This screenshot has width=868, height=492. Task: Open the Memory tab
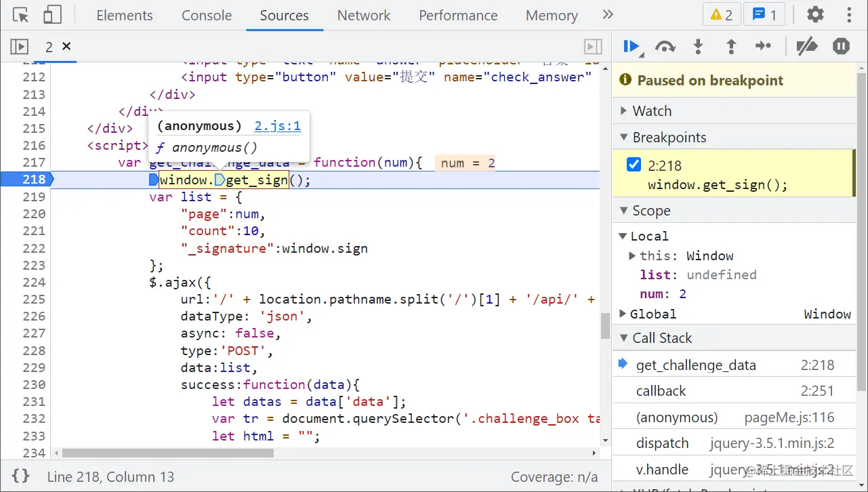coord(552,15)
